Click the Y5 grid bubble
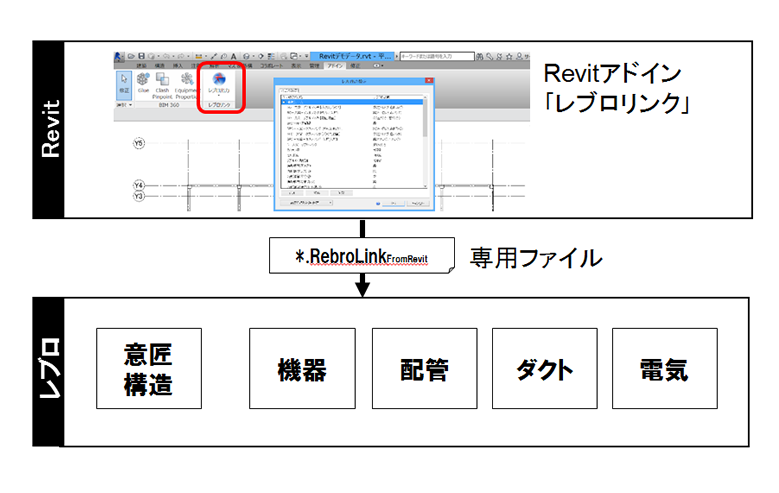779x493 pixels. 139,144
